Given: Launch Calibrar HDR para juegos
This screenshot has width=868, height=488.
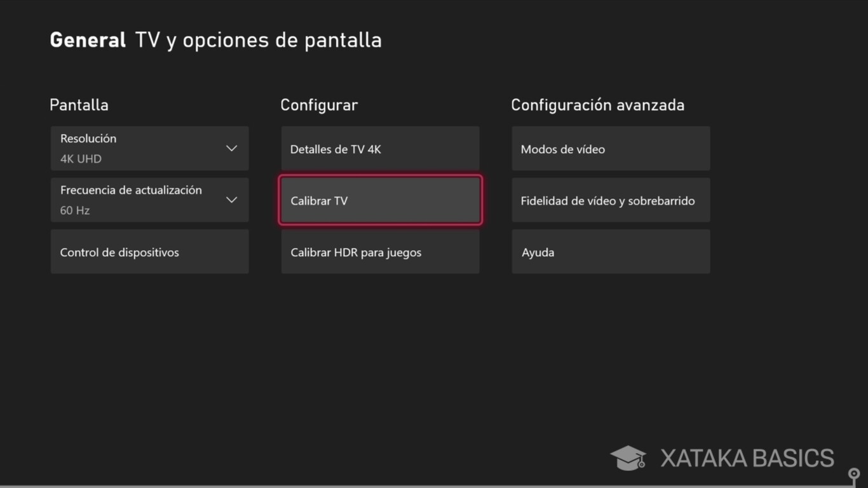Looking at the screenshot, I should click(x=380, y=252).
